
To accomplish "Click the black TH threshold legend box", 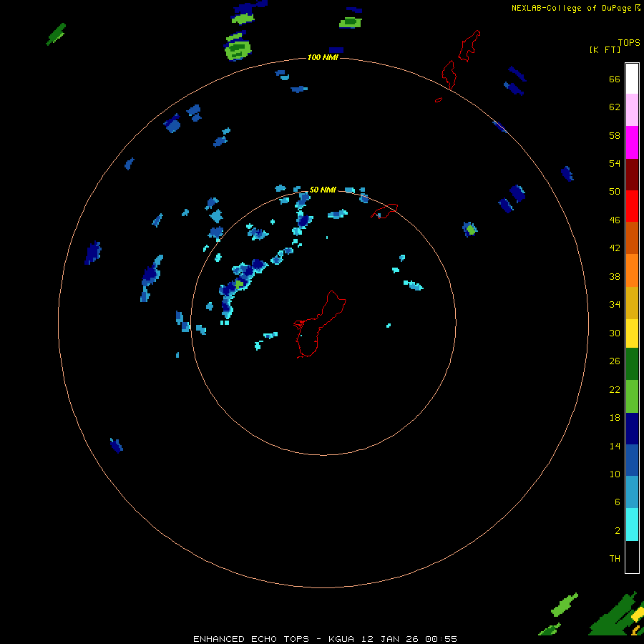I will [x=632, y=557].
